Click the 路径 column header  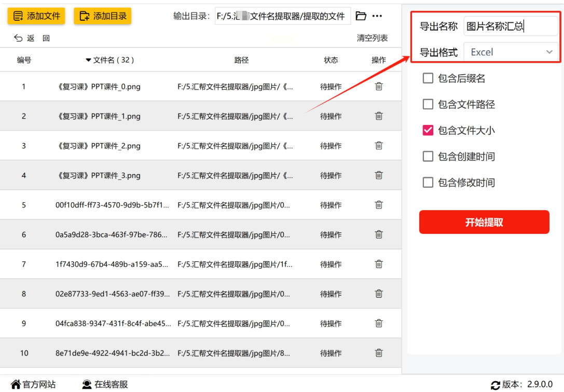241,60
